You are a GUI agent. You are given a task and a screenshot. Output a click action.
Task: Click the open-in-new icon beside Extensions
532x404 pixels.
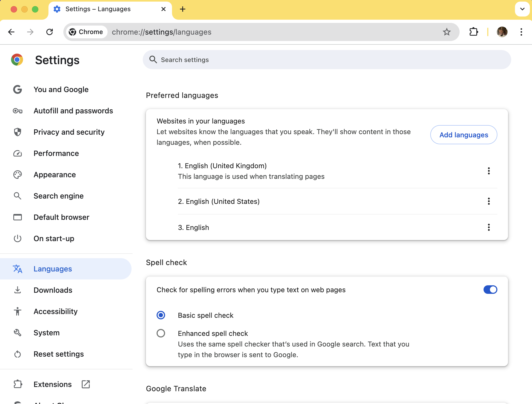click(86, 384)
